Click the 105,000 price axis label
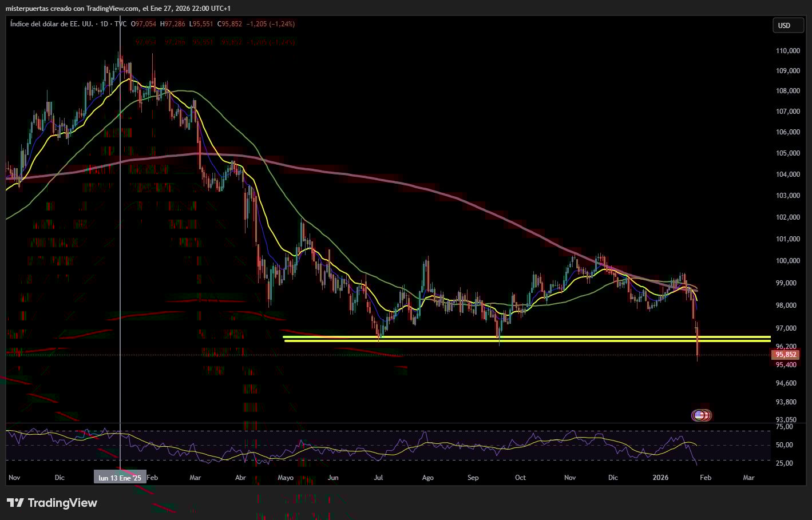This screenshot has height=520, width=812. pyautogui.click(x=788, y=153)
